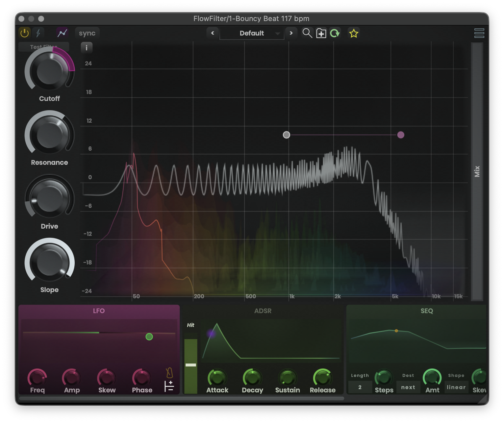Click the LFO Phase knob
Image resolution: width=504 pixels, height=423 pixels.
tap(142, 378)
